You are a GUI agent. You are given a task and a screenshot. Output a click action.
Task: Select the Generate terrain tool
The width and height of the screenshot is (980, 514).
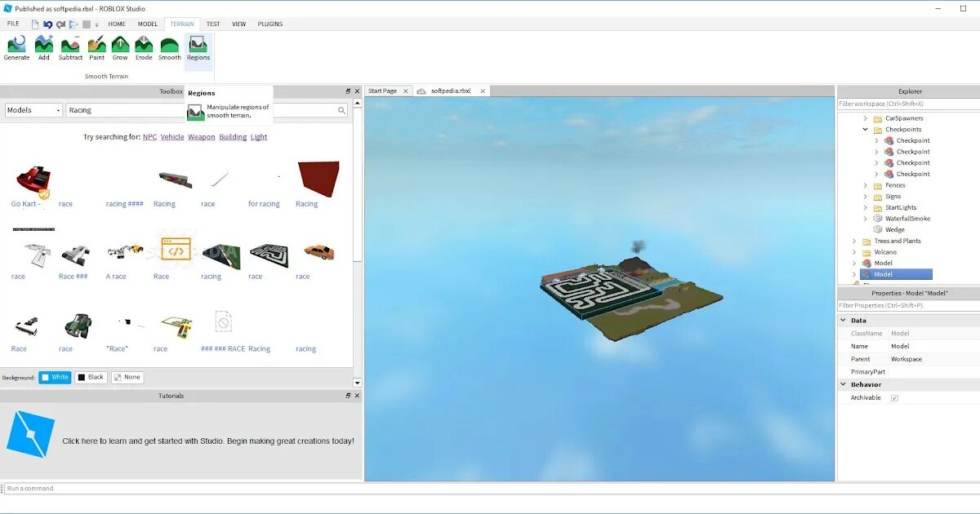click(16, 48)
